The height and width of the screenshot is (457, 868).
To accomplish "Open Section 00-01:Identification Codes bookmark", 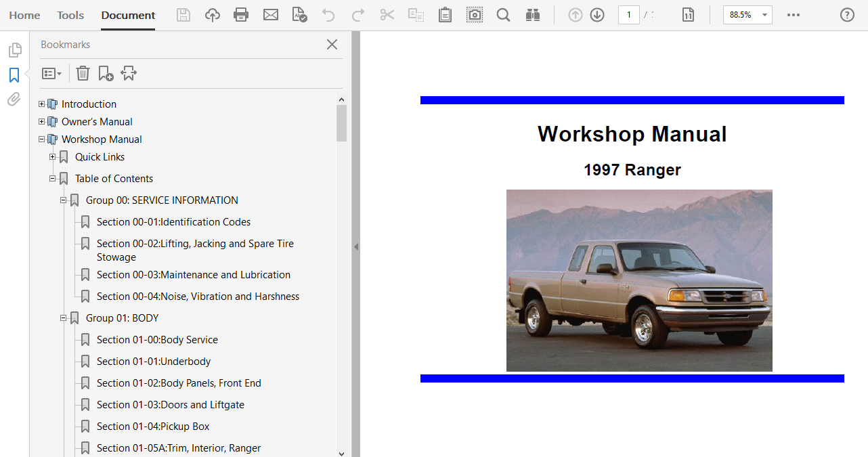I will click(173, 222).
